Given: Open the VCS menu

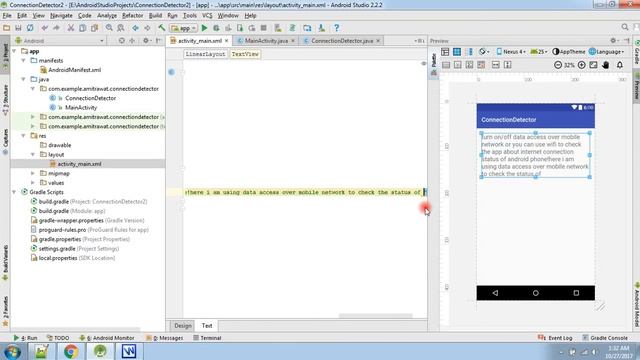Looking at the screenshot, I should point(207,16).
